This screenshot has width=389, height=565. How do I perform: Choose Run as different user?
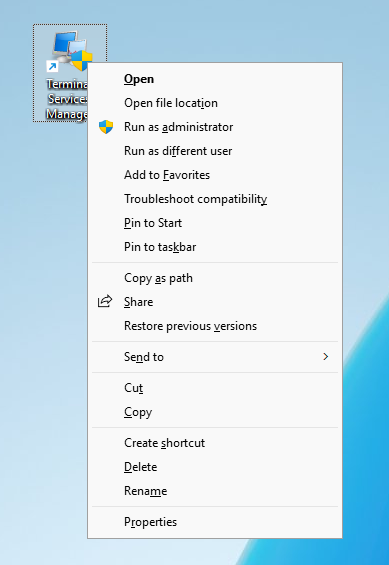click(215, 151)
